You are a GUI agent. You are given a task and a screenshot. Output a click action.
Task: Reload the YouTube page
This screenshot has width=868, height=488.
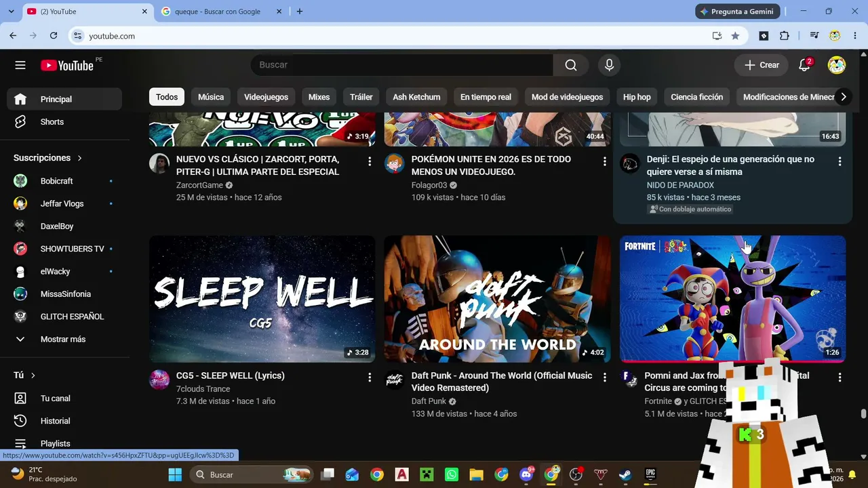(x=54, y=36)
